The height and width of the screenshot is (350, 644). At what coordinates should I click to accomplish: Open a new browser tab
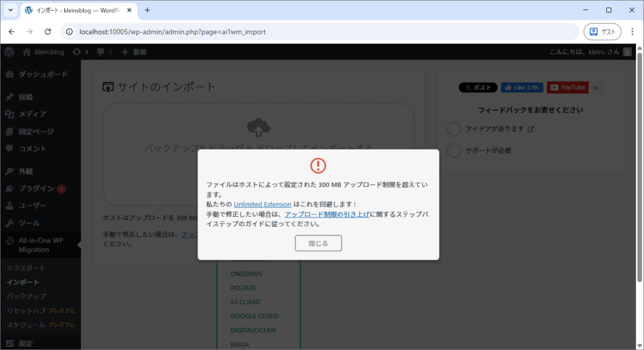point(147,10)
